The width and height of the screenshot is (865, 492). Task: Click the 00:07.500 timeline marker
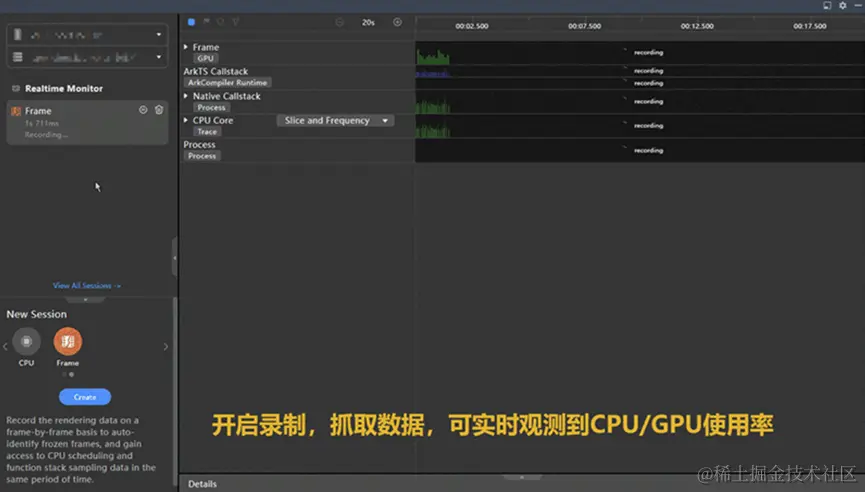tap(585, 26)
